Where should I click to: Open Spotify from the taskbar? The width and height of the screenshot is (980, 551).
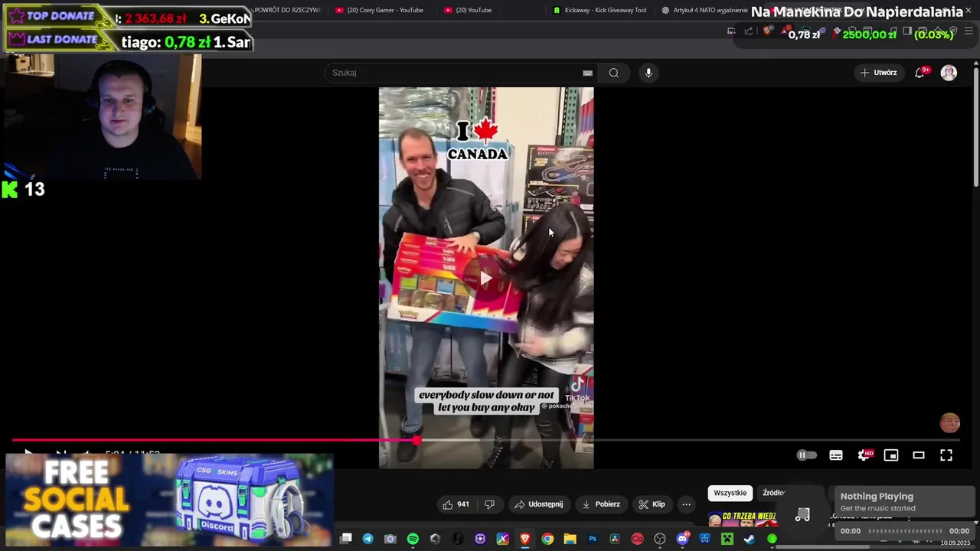coord(413,539)
